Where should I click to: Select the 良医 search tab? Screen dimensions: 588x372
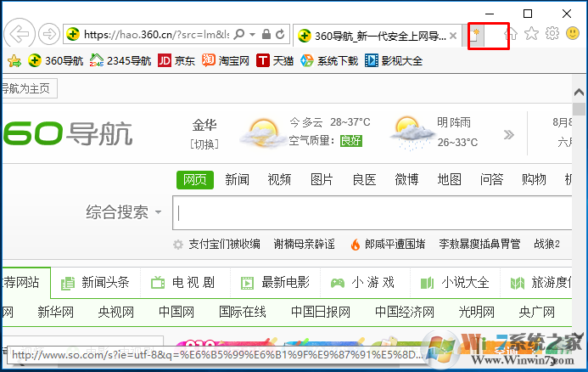(x=364, y=180)
